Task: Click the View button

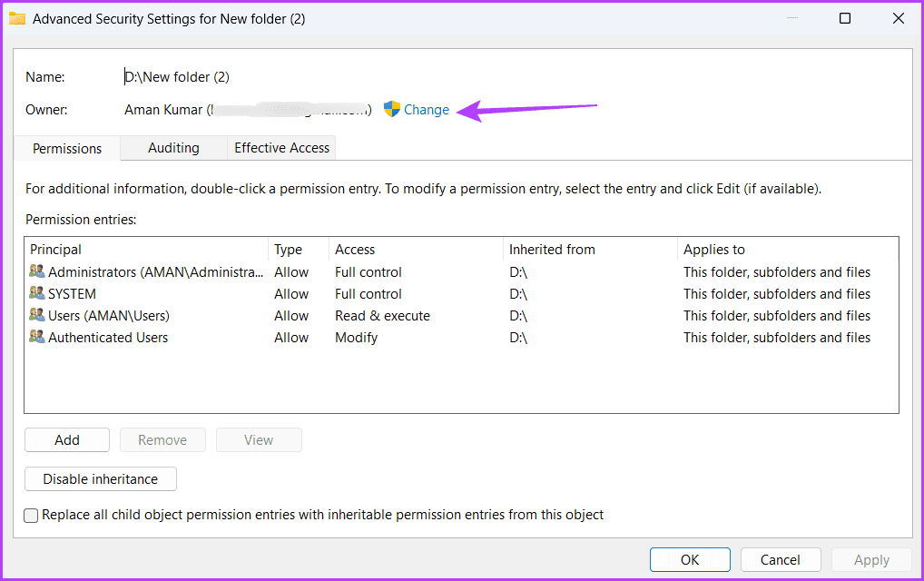Action: (259, 440)
